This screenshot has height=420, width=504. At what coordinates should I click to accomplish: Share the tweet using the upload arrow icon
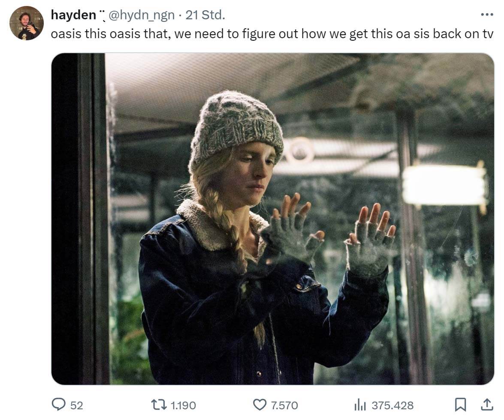point(487,405)
